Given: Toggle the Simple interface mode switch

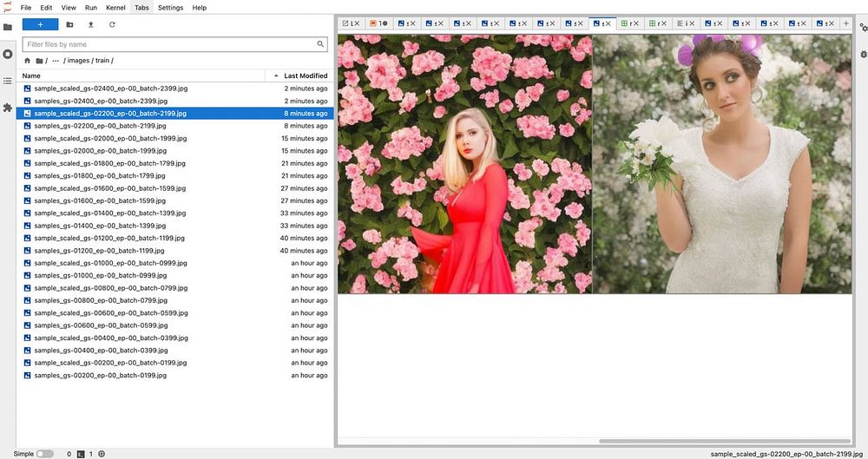Looking at the screenshot, I should tap(44, 454).
